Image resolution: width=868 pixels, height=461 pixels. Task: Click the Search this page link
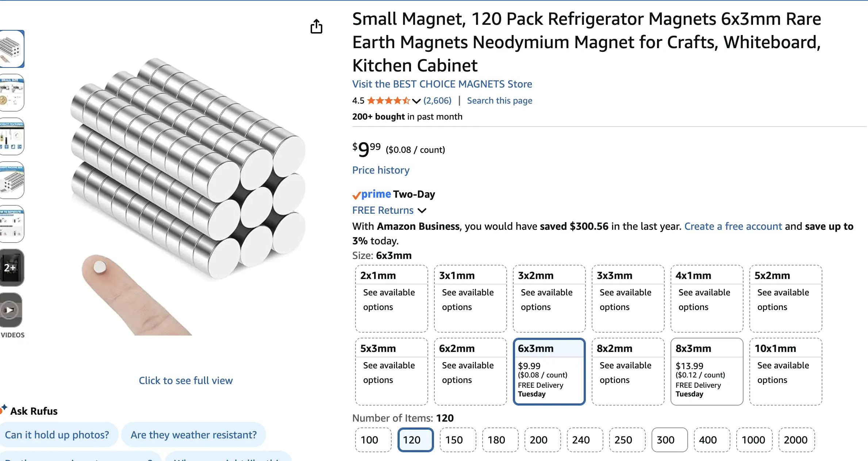[500, 101]
